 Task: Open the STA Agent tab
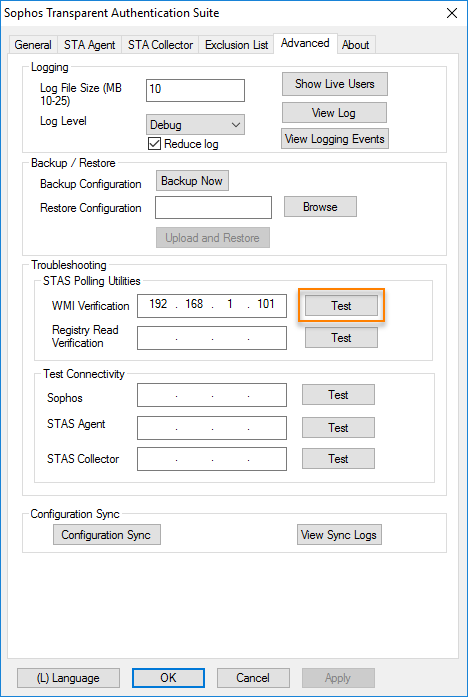coord(89,45)
